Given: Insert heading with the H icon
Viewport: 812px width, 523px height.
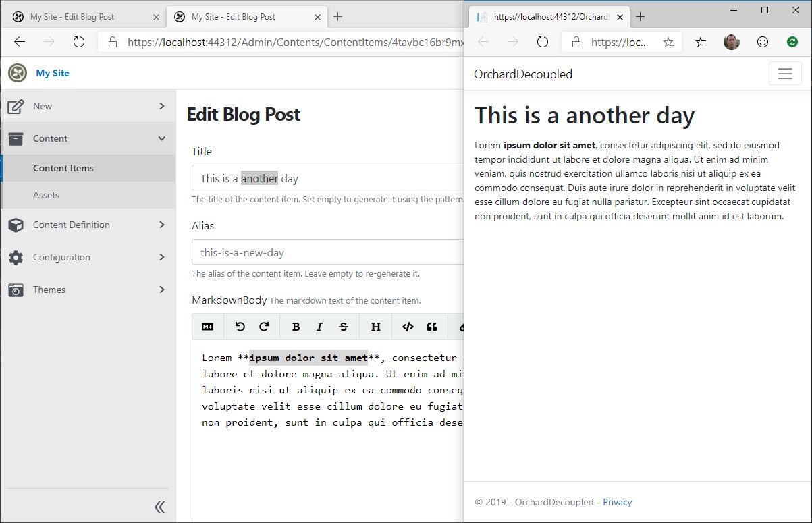Looking at the screenshot, I should 376,327.
